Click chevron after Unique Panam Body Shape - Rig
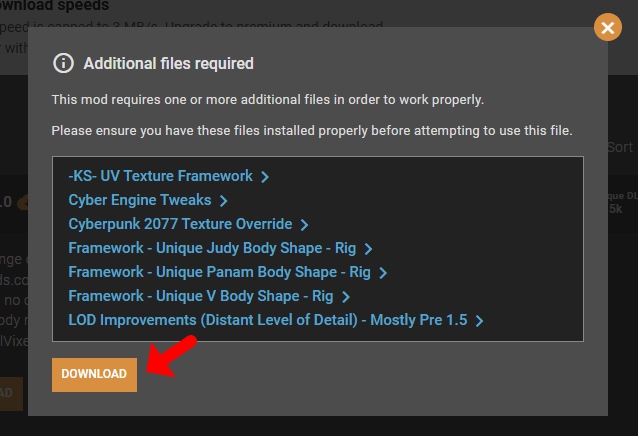Screen dimensions: 638x436 click(x=383, y=273)
